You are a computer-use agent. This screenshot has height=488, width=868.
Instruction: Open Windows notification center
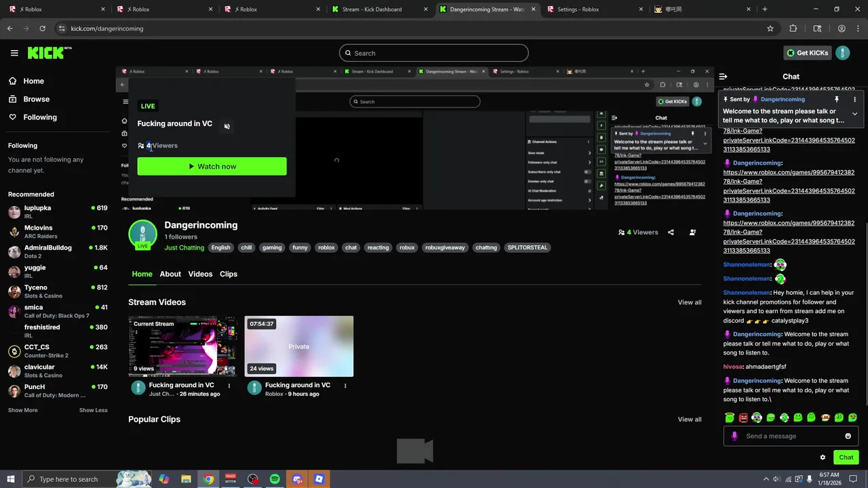[x=854, y=479]
